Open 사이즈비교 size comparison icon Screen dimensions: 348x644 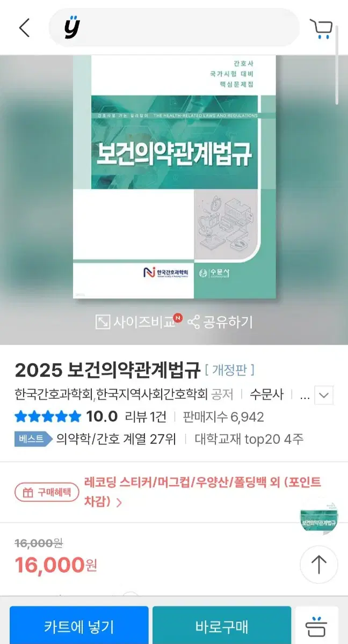click(103, 322)
